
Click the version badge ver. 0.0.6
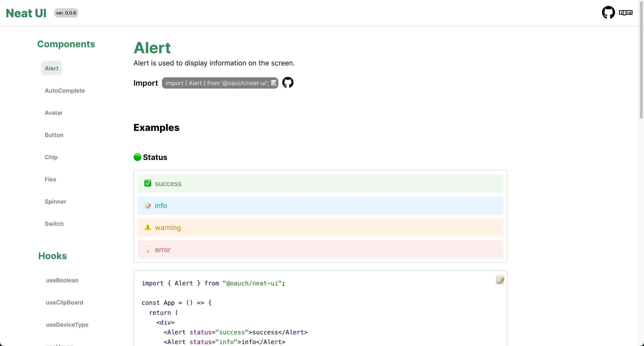[65, 13]
